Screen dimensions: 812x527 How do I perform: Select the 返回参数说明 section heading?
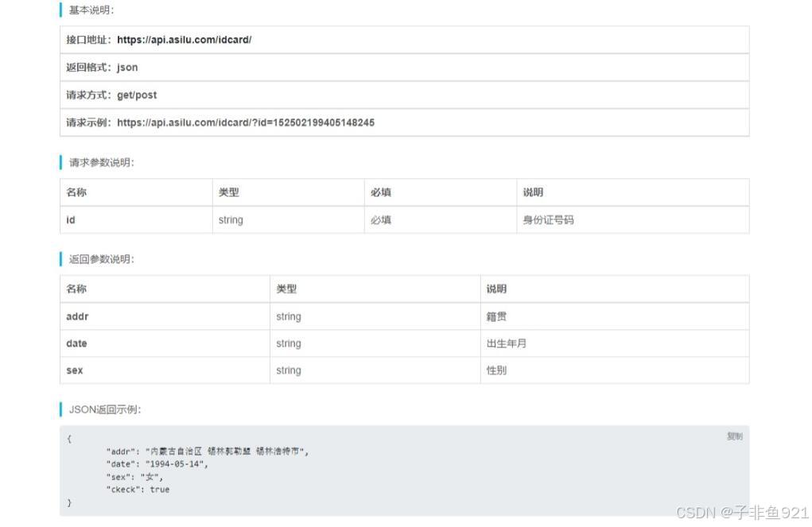pyautogui.click(x=102, y=259)
